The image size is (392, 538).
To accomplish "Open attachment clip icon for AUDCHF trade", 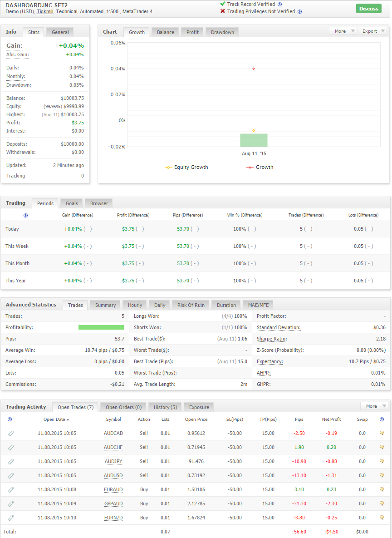I will pyautogui.click(x=11, y=448).
